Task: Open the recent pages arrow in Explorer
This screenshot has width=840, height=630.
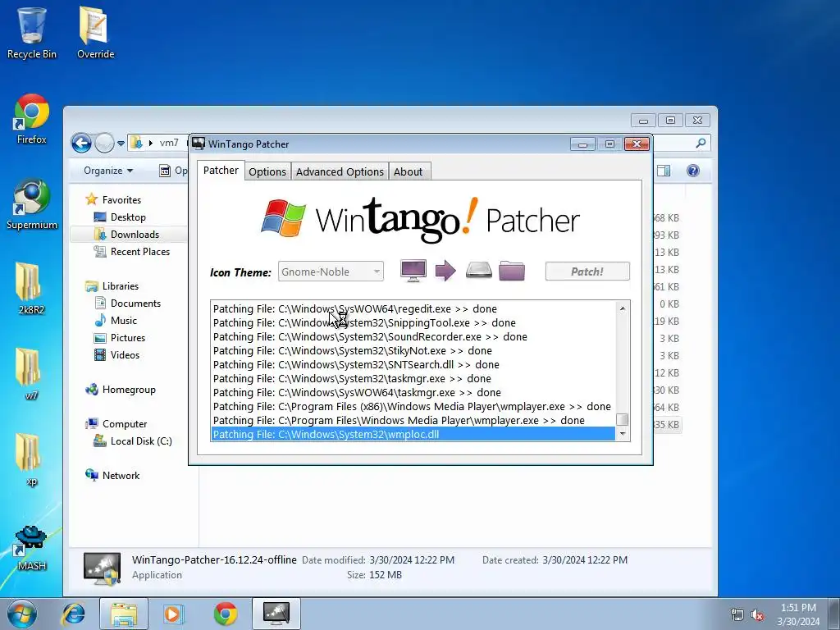Action: pyautogui.click(x=121, y=144)
